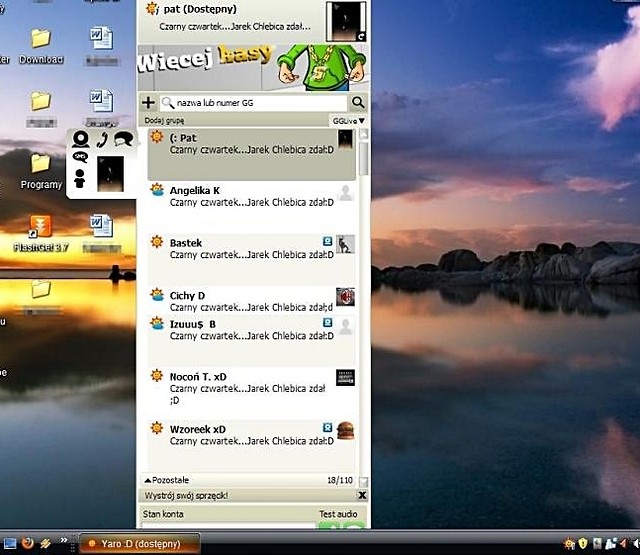Click person profile icon in contact popup
Image resolution: width=640 pixels, height=555 pixels.
(80, 179)
